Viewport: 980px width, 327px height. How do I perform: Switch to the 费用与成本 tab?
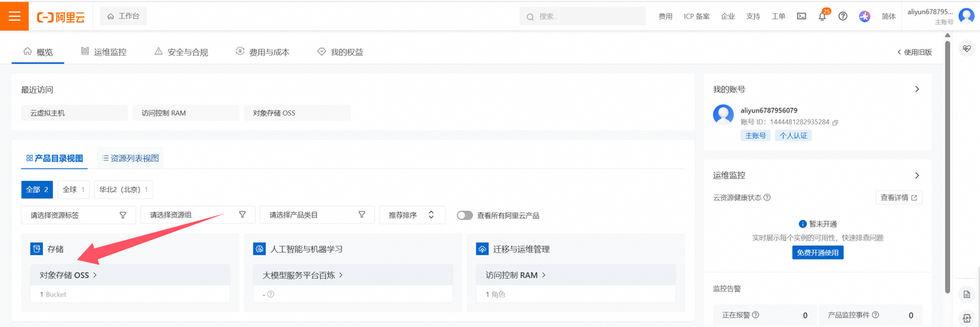pyautogui.click(x=263, y=52)
